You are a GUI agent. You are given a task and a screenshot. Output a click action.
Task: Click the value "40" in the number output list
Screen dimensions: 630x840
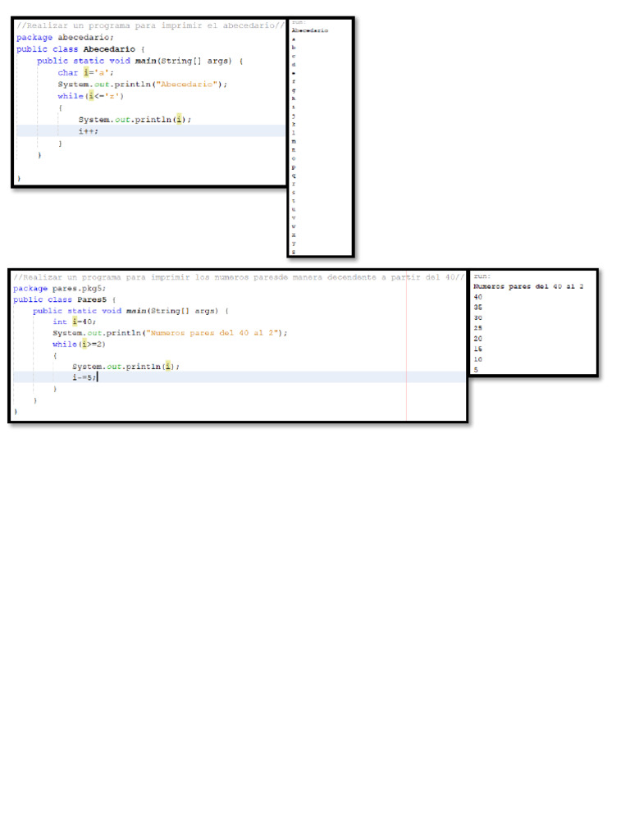478,297
